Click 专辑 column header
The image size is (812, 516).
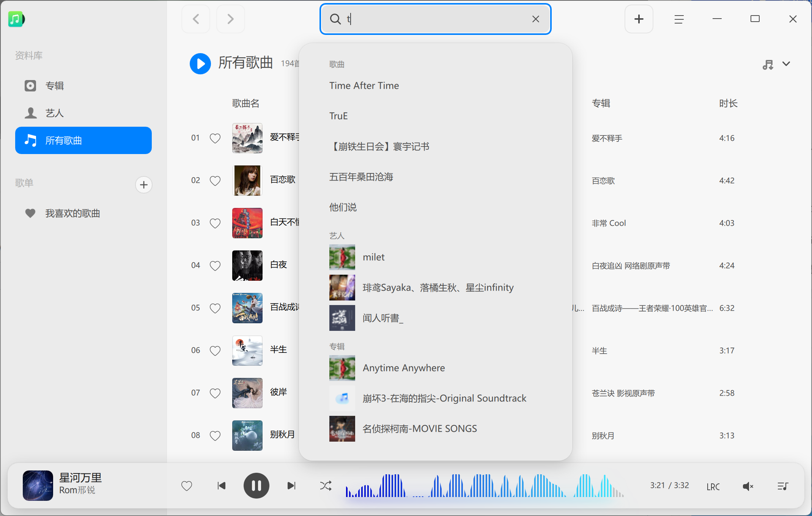click(x=601, y=103)
